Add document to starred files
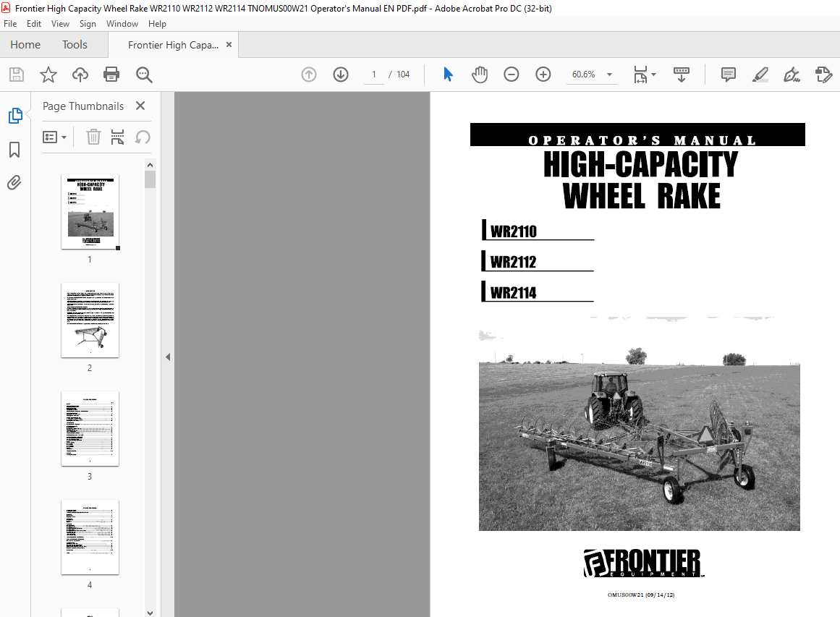This screenshot has width=840, height=617. [x=48, y=75]
